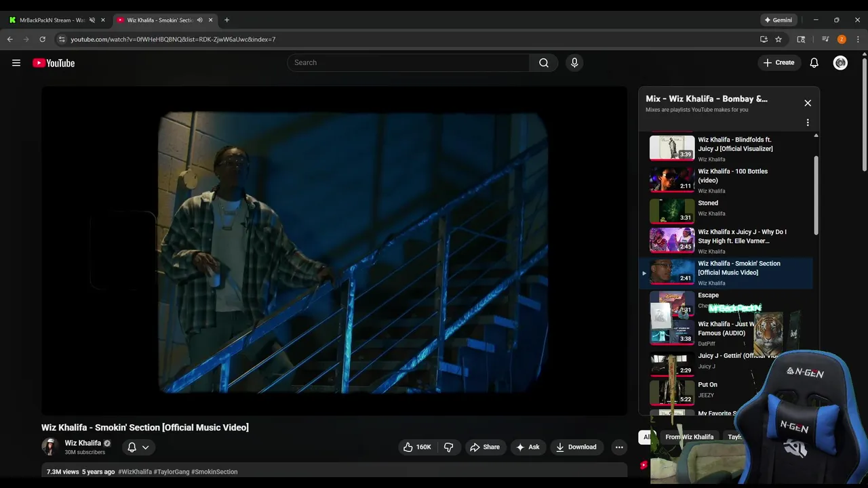
Task: Click the magnifier search button
Action: point(544,63)
